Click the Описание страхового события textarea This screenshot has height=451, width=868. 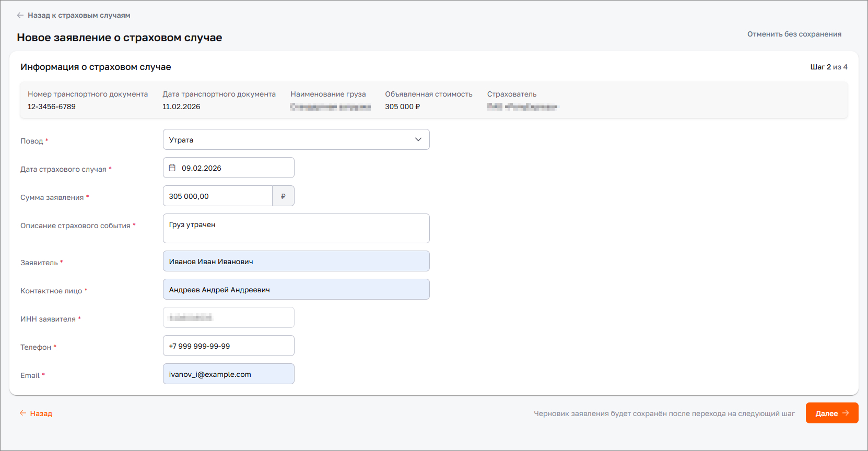[296, 229]
